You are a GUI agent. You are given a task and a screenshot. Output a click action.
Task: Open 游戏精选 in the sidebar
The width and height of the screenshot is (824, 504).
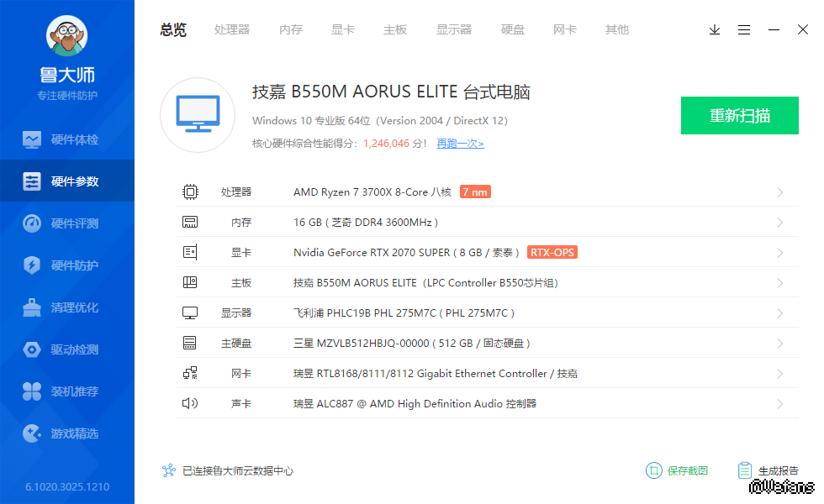[67, 433]
